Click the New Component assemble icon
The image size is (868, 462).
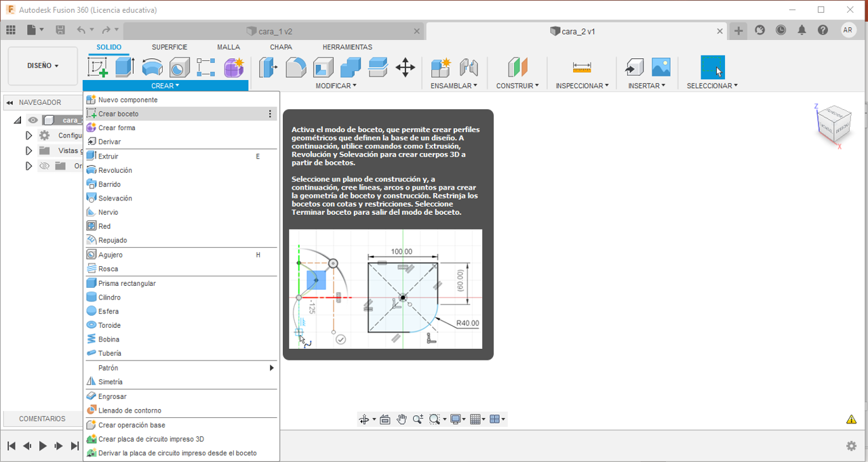click(441, 67)
